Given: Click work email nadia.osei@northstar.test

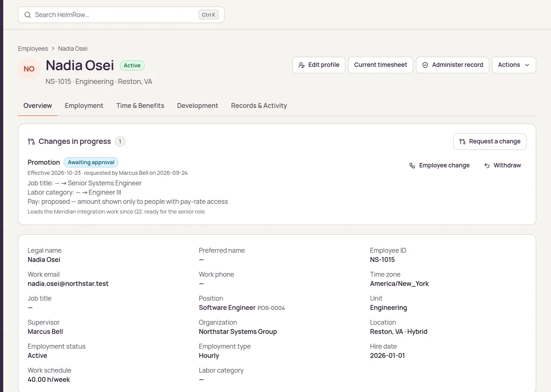Looking at the screenshot, I should click(x=68, y=284).
